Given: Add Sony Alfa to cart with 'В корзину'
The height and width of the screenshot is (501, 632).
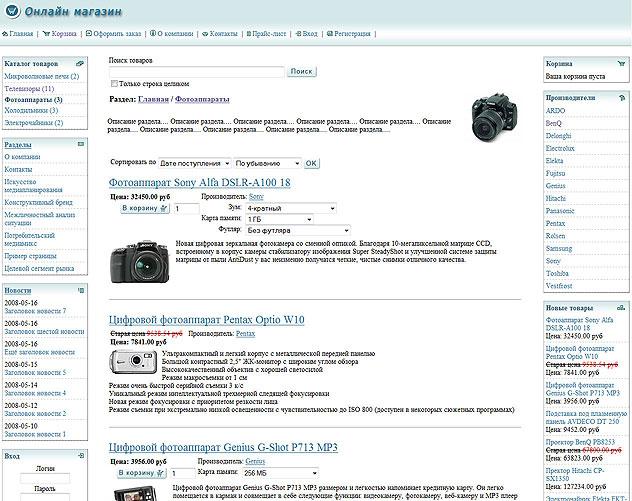Looking at the screenshot, I should [145, 208].
